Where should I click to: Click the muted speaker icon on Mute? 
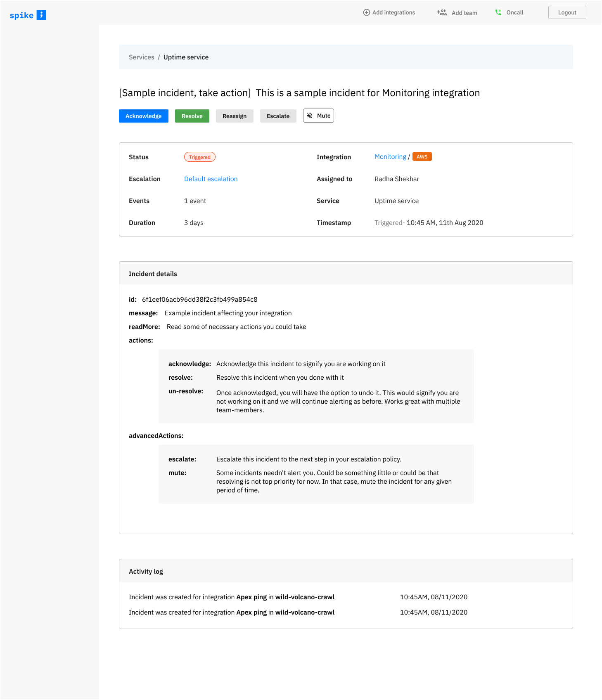[x=310, y=116]
